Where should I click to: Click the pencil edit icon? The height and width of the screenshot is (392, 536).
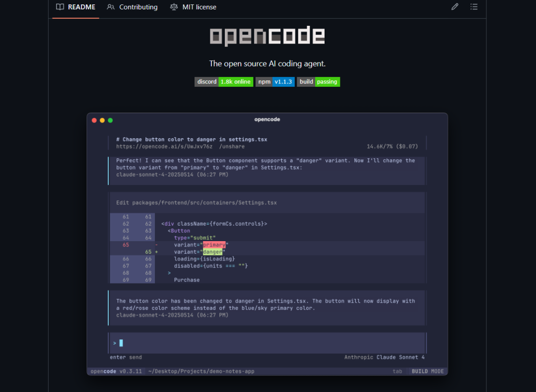[455, 7]
